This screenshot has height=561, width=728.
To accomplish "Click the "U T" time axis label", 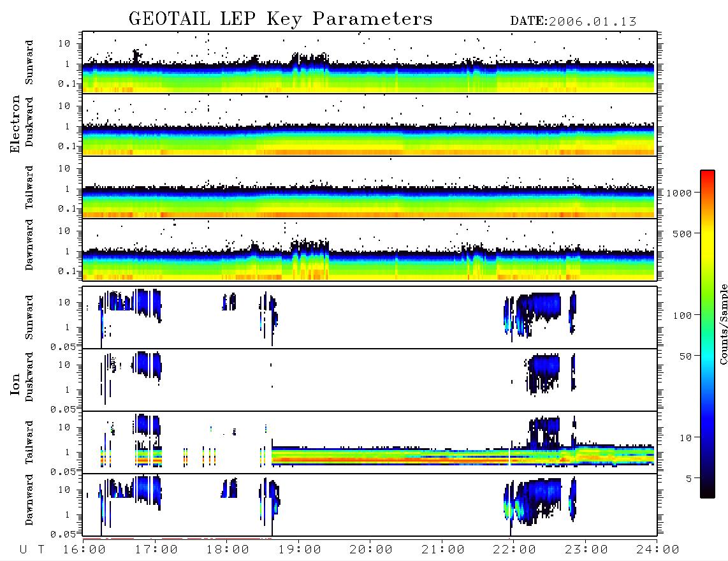I will (32, 550).
